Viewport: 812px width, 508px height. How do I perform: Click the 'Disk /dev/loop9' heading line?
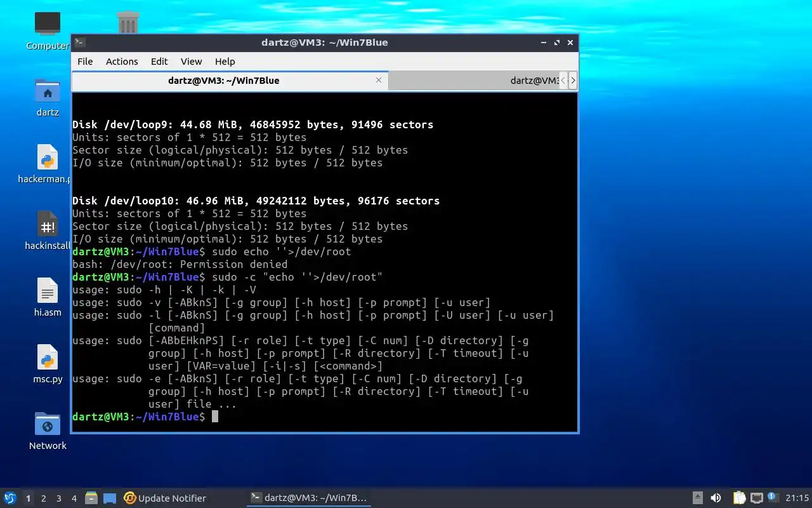[252, 124]
